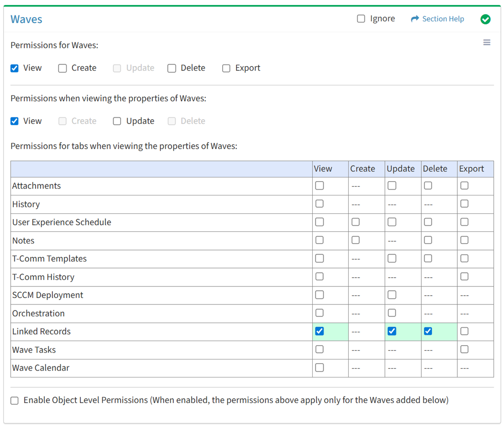Click the green checkmark status icon

[485, 19]
